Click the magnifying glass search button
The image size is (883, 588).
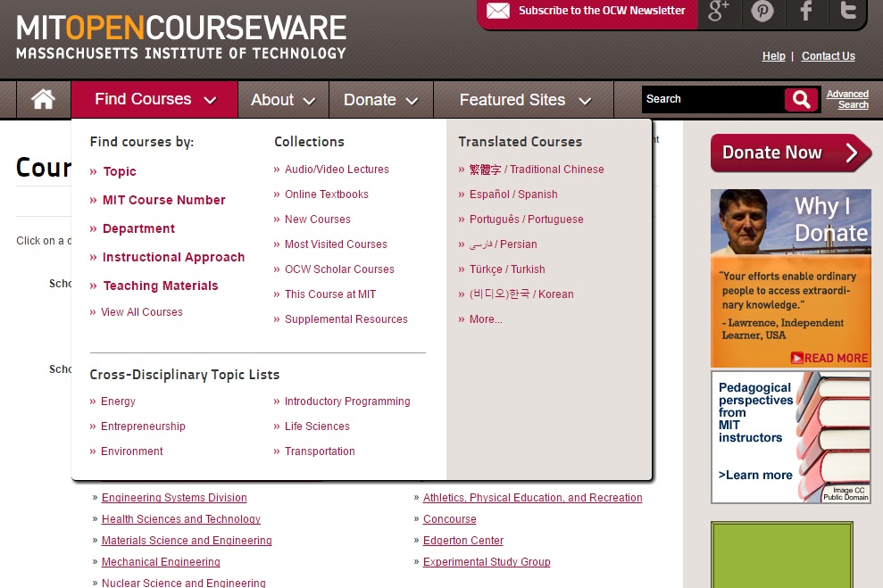pyautogui.click(x=801, y=99)
